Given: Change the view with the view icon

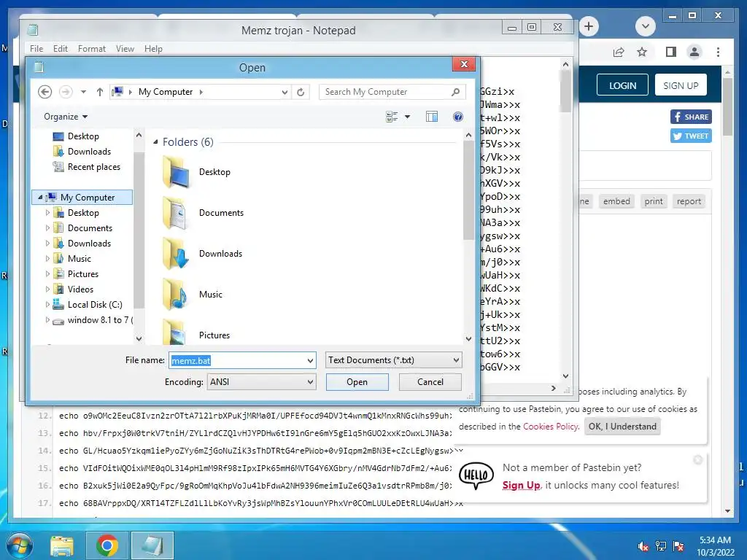Looking at the screenshot, I should 392,117.
